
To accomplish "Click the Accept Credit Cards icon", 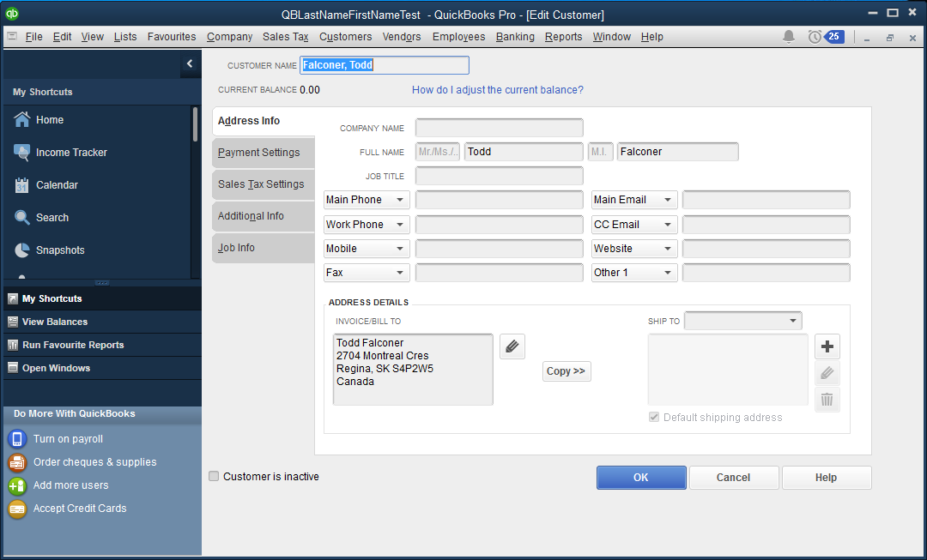I will click(x=17, y=509).
